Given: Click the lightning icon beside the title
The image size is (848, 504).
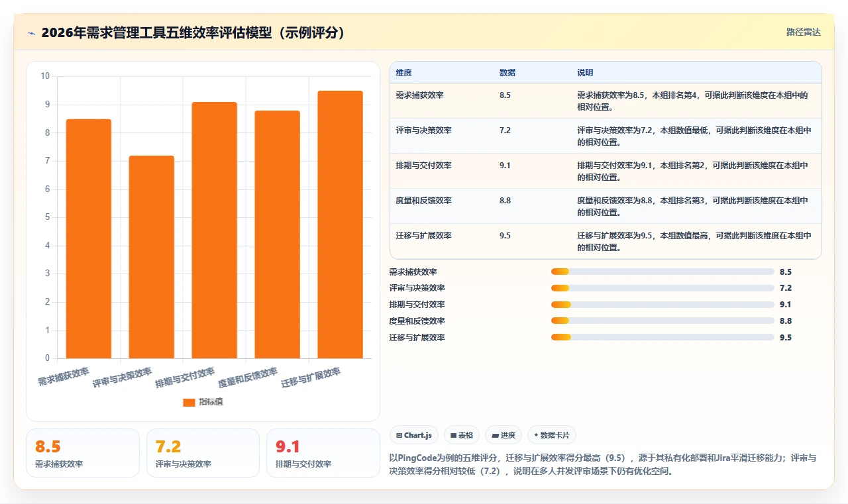Looking at the screenshot, I should (x=31, y=33).
